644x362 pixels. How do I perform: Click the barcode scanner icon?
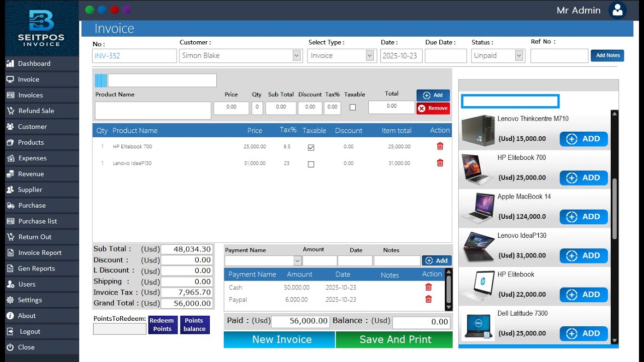pyautogui.click(x=101, y=80)
